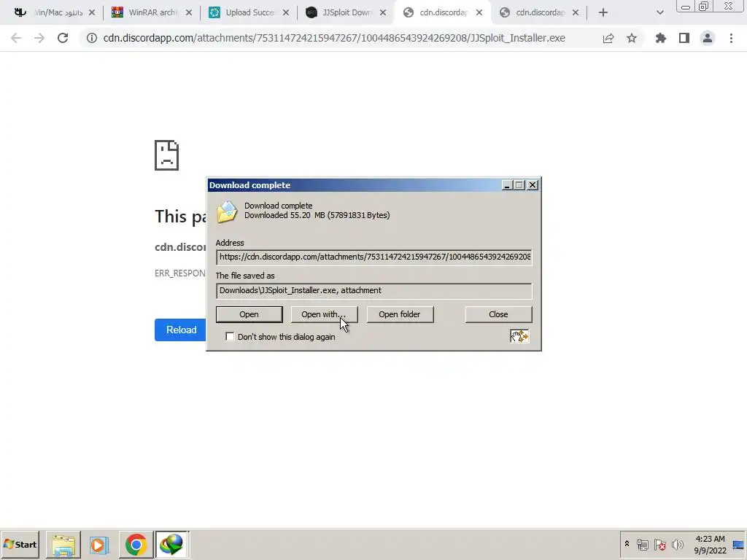
Task: Toggle the browser side panel icon
Action: coord(684,38)
